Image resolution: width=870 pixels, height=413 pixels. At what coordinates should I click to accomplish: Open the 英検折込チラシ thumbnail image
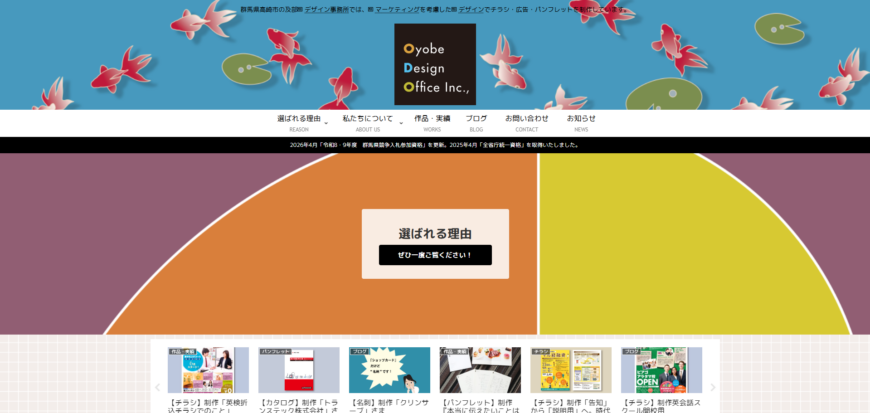[x=208, y=370]
